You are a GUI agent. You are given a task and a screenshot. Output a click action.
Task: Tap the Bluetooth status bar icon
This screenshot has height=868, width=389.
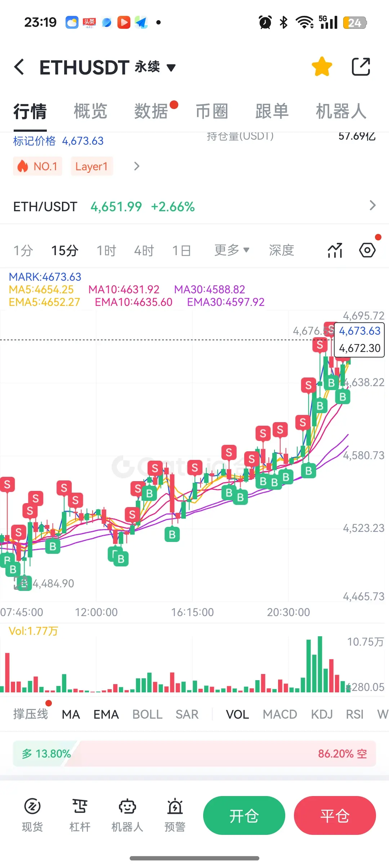284,22
